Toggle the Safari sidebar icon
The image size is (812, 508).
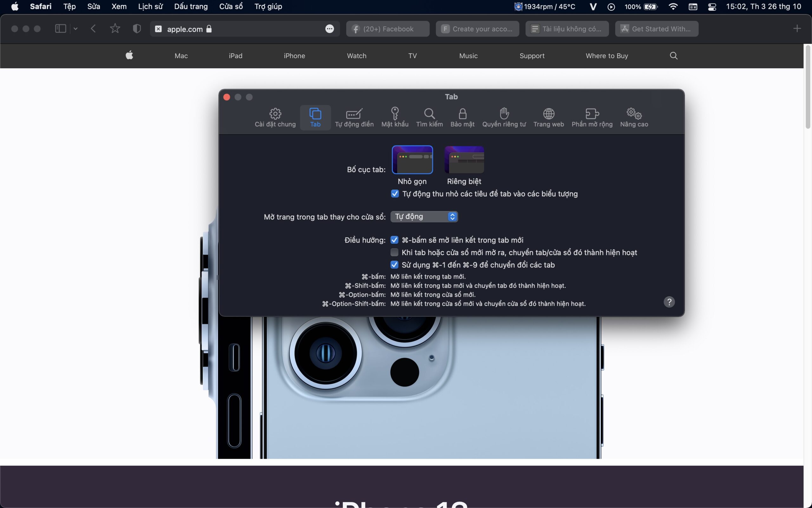tap(60, 29)
